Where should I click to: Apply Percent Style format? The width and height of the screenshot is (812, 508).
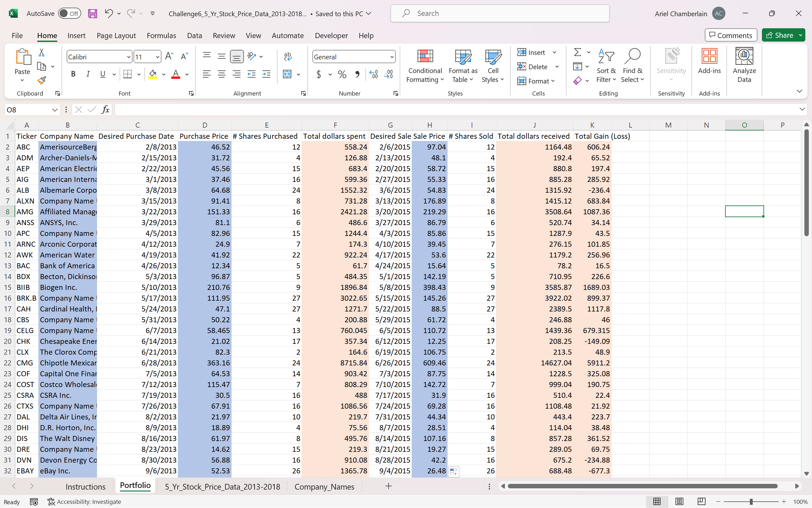(342, 74)
